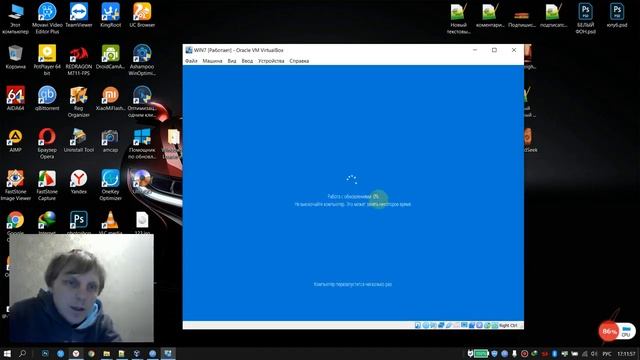640x360 pixels.
Task: Open the Устройства menu in VirtualBox
Action: point(271,61)
